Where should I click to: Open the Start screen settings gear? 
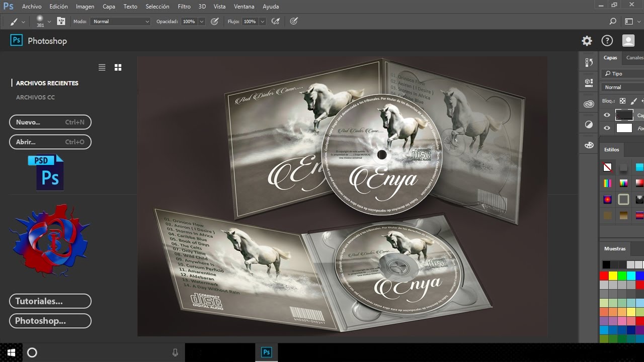[587, 41]
